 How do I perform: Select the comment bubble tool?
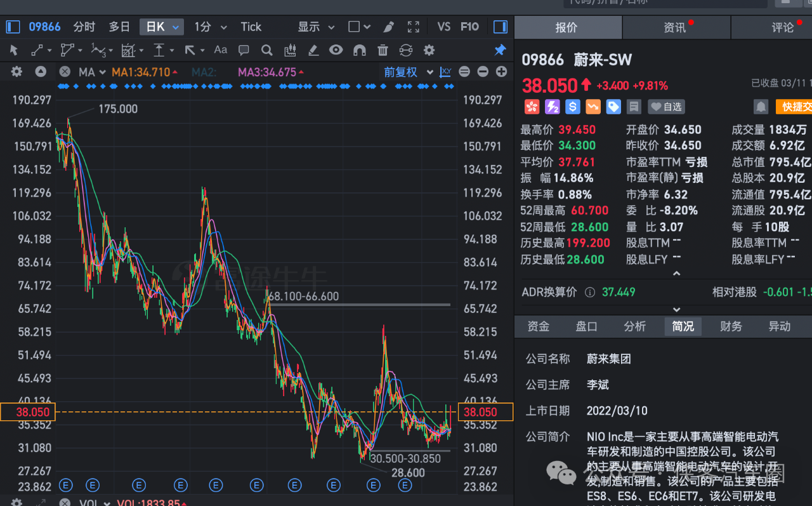tap(244, 50)
